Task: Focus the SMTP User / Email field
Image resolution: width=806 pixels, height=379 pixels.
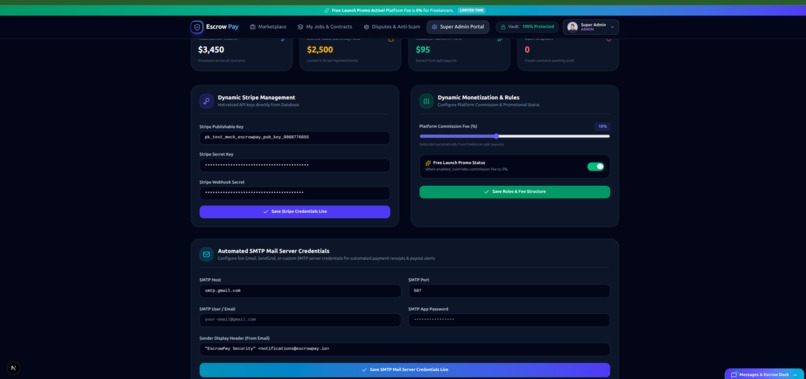Action: click(300, 320)
